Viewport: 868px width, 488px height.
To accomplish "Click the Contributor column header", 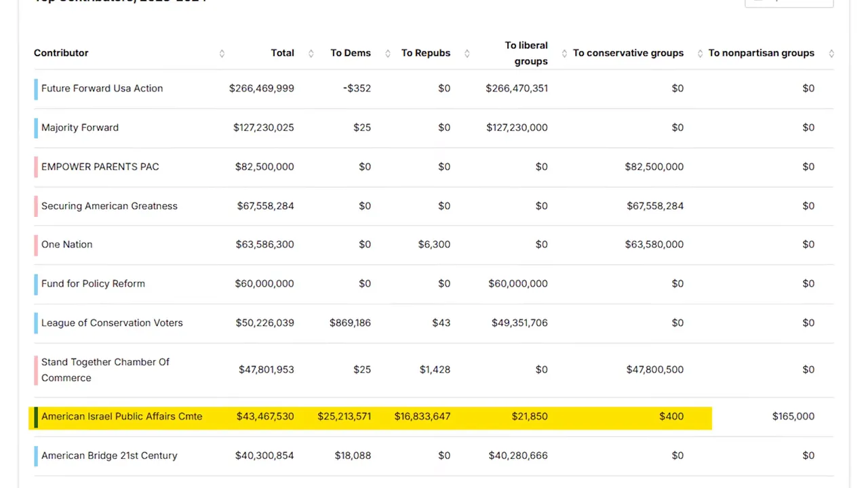I will click(61, 53).
